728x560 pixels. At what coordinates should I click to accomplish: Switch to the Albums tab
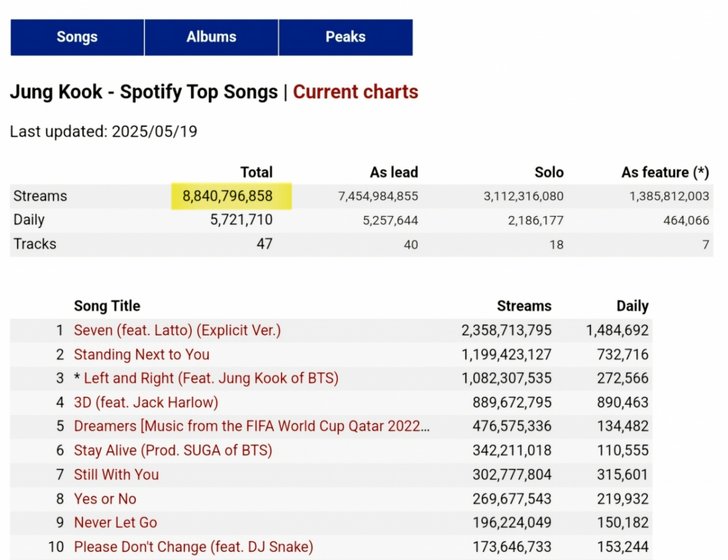click(x=211, y=37)
